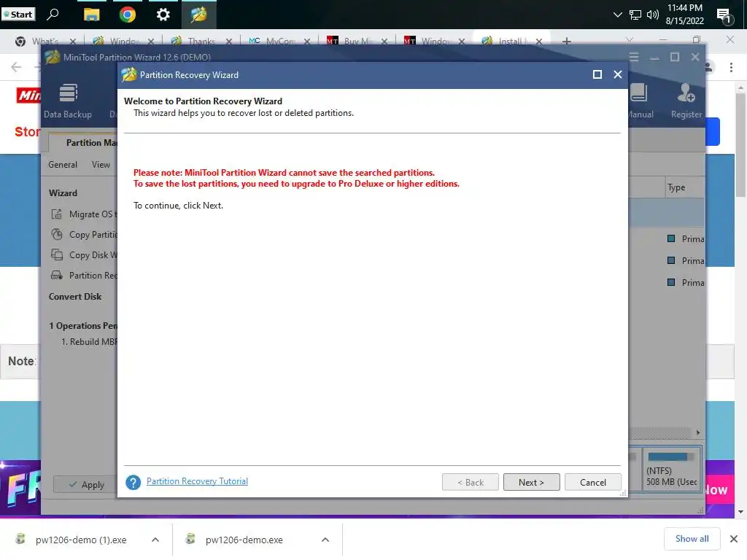Viewport: 747px width, 560px height.
Task: Click the Windows Start button
Action: (18, 15)
